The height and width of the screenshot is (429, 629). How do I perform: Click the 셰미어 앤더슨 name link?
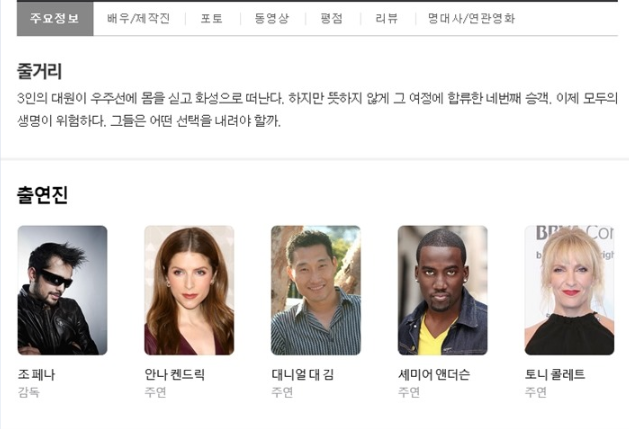tap(434, 375)
